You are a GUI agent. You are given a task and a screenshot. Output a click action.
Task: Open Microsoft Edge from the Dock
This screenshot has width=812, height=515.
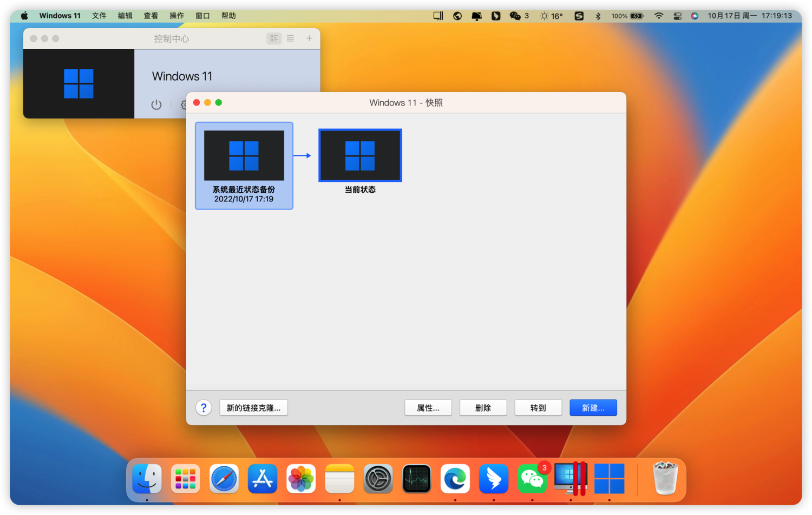455,479
